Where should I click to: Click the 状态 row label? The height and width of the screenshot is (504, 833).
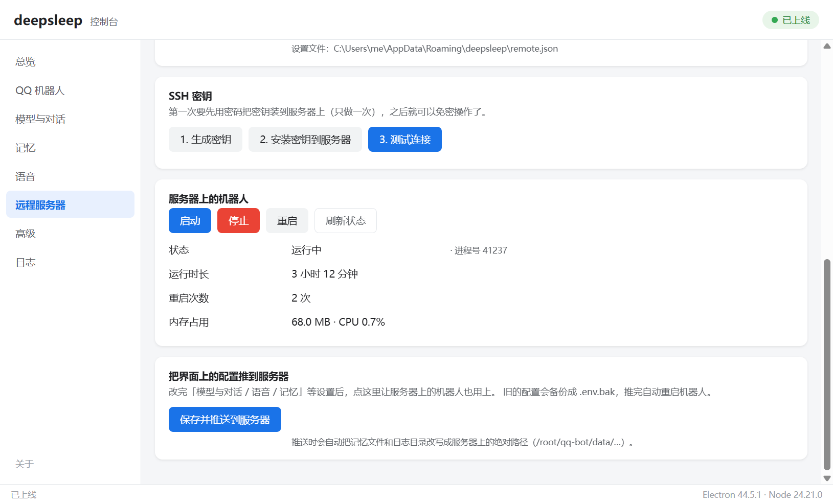[x=179, y=250]
